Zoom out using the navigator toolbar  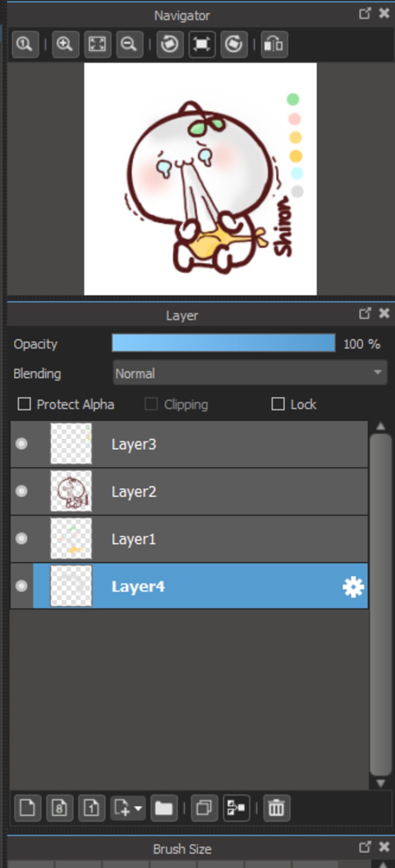130,44
